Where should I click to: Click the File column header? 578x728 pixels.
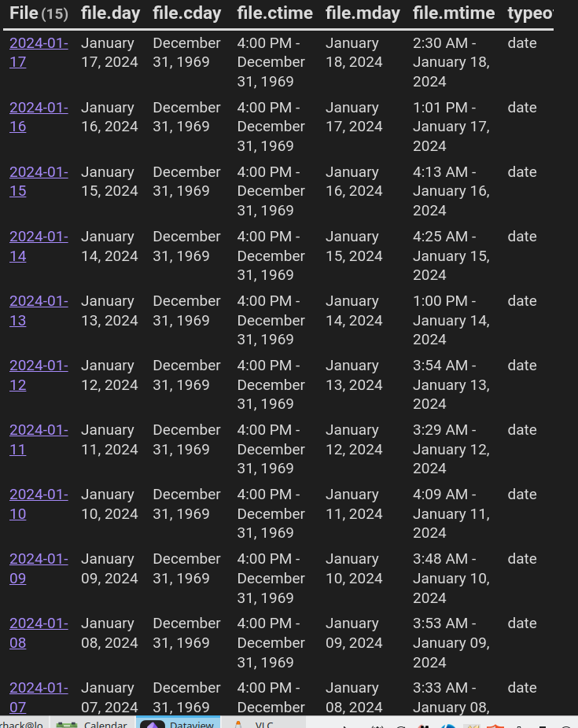coord(24,13)
